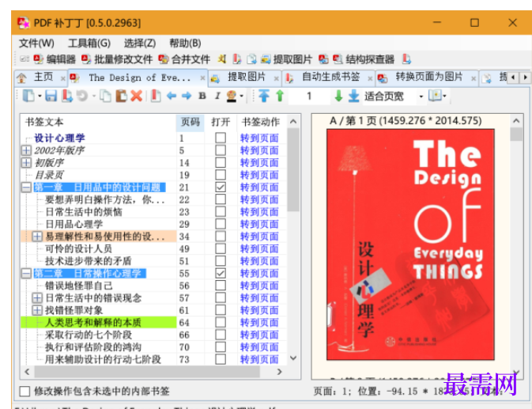Select the 采取行动的七个阶段 bookmark
The image size is (532, 409).
(89, 335)
